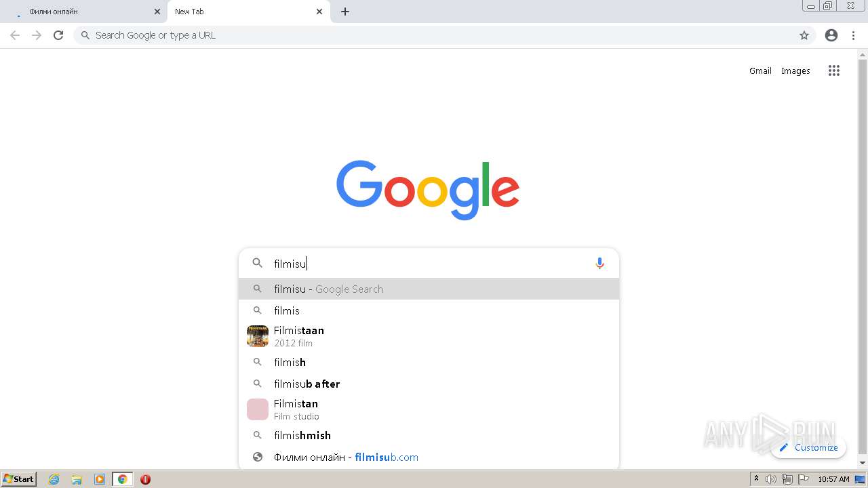The height and width of the screenshot is (488, 868).
Task: Close the New Tab tab
Action: tap(319, 12)
